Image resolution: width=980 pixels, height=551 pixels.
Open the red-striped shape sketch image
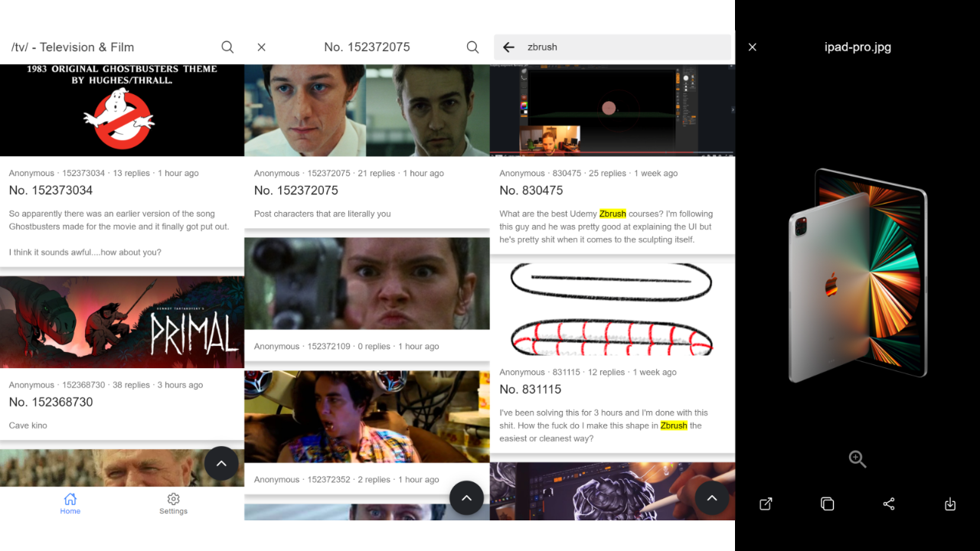coord(612,309)
